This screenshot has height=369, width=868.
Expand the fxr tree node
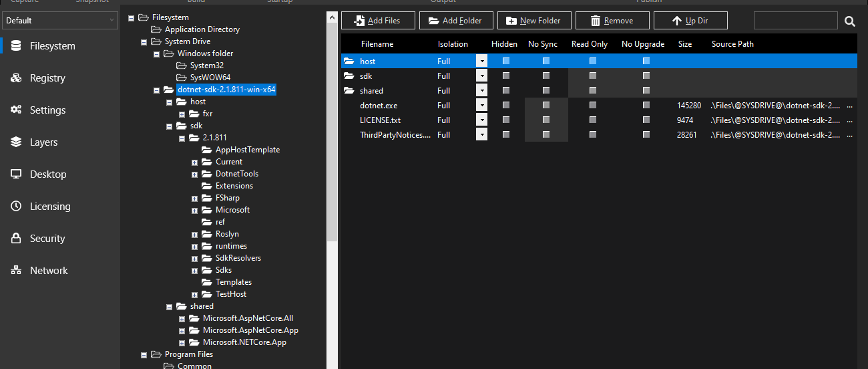click(x=182, y=114)
